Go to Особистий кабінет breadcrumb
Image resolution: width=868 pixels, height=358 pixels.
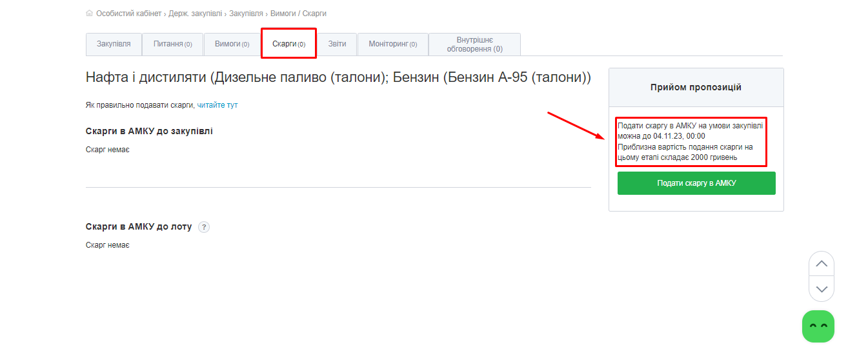click(x=128, y=14)
